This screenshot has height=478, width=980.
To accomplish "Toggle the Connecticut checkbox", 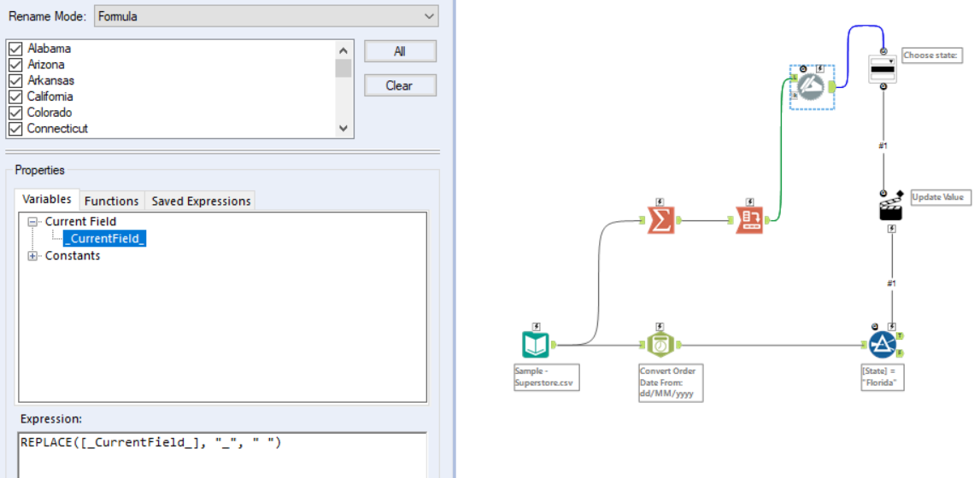I will 16,129.
